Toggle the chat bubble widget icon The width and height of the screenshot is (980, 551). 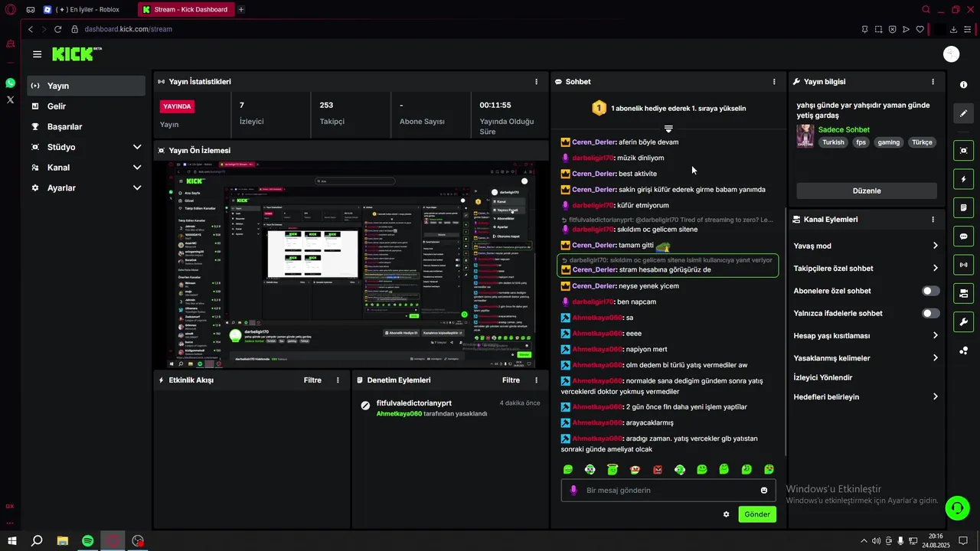(963, 236)
